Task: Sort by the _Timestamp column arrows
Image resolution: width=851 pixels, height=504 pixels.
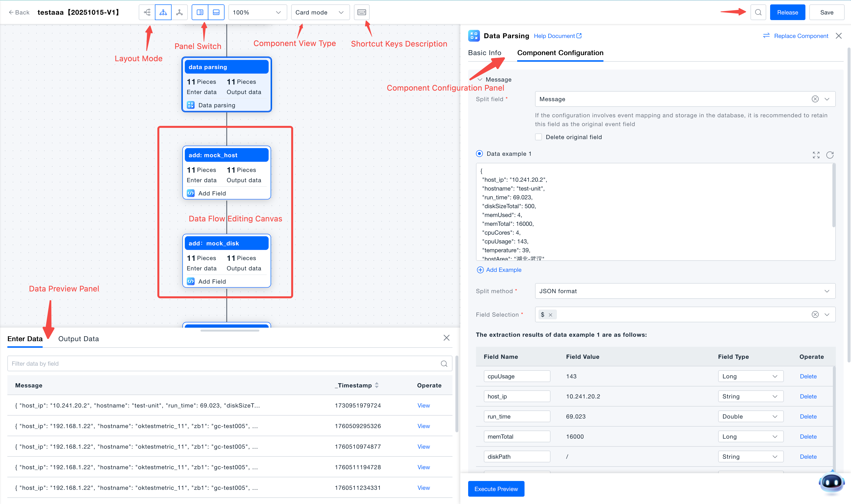Action: tap(376, 385)
